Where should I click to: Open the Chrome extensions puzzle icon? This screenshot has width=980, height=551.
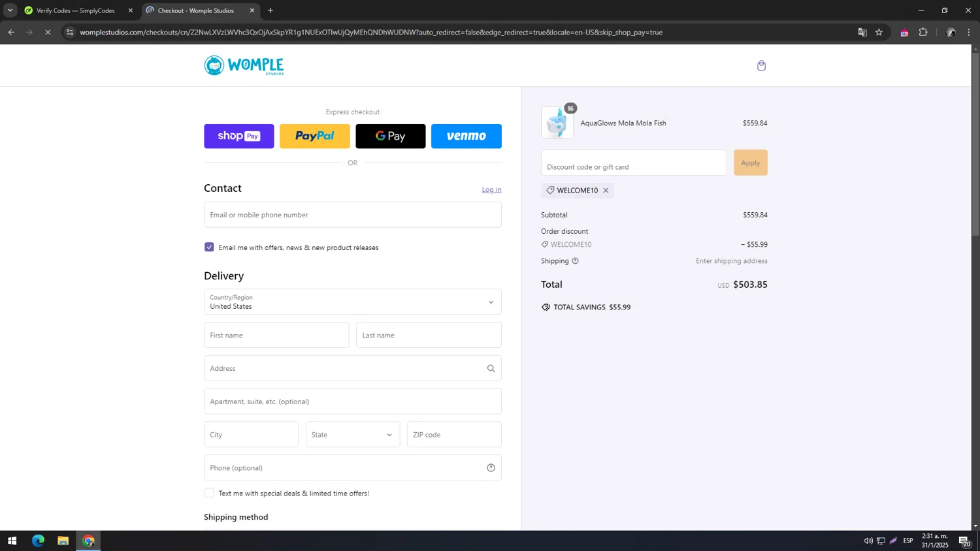pyautogui.click(x=923, y=32)
